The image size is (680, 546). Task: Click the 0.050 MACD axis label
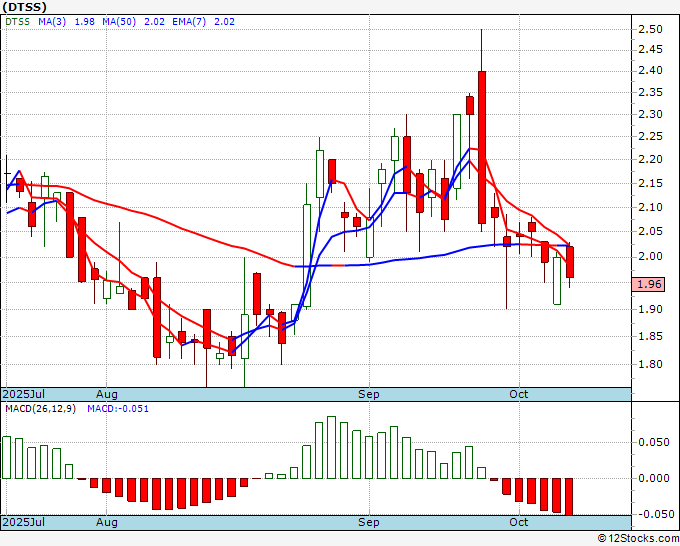click(654, 442)
